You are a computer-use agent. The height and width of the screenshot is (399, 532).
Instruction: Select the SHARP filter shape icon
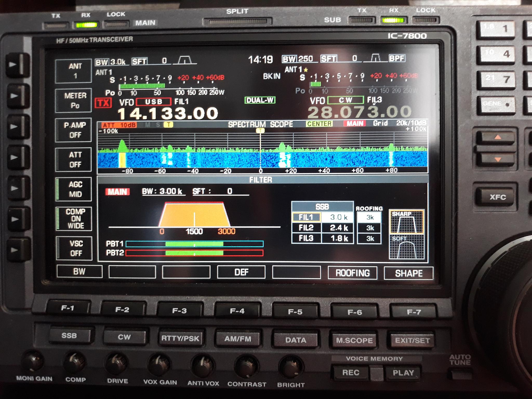[407, 222]
